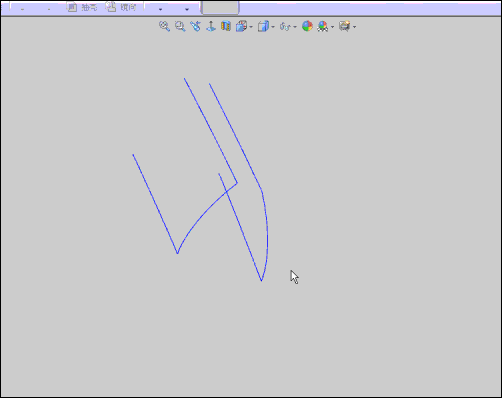Open the View Orientation dropdown arrow
The width and height of the screenshot is (502, 398).
click(251, 27)
